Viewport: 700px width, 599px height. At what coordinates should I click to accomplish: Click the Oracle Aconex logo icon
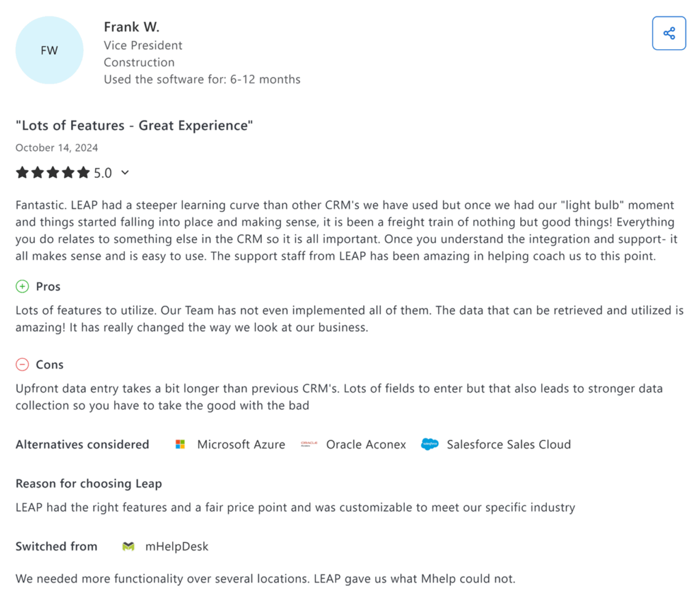pos(308,444)
